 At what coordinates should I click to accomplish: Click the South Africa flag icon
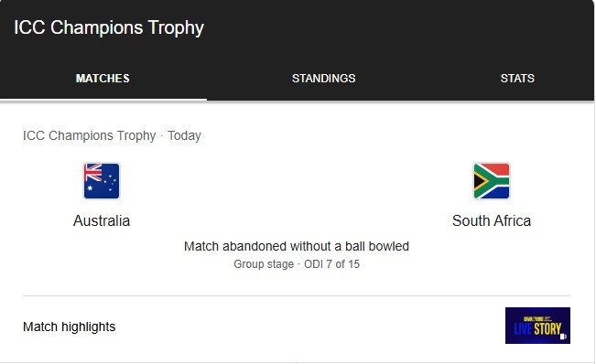pos(492,181)
